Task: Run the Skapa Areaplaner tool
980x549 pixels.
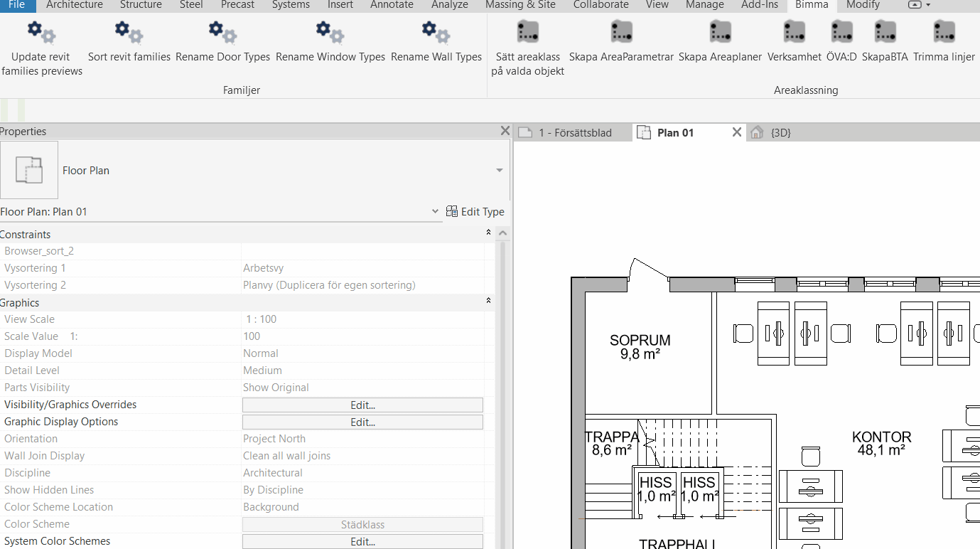Action: click(x=720, y=33)
